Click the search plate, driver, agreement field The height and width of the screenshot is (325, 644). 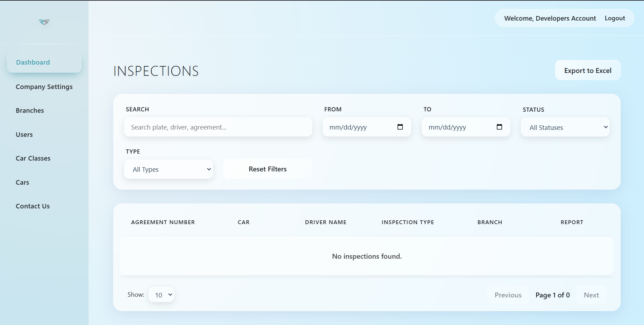pyautogui.click(x=218, y=127)
